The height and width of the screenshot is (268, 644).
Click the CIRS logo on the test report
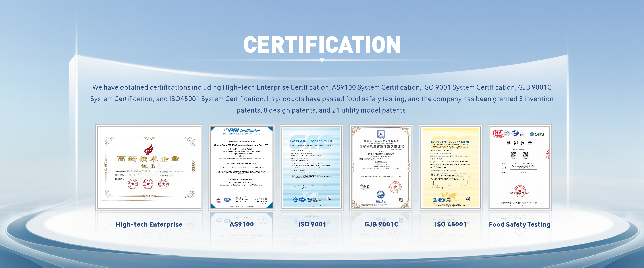click(537, 134)
